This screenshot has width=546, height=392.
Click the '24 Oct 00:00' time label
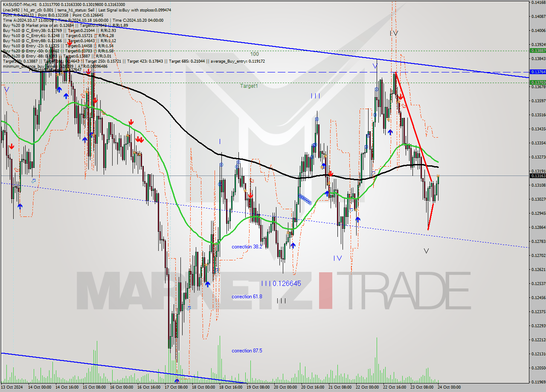pos(449,387)
